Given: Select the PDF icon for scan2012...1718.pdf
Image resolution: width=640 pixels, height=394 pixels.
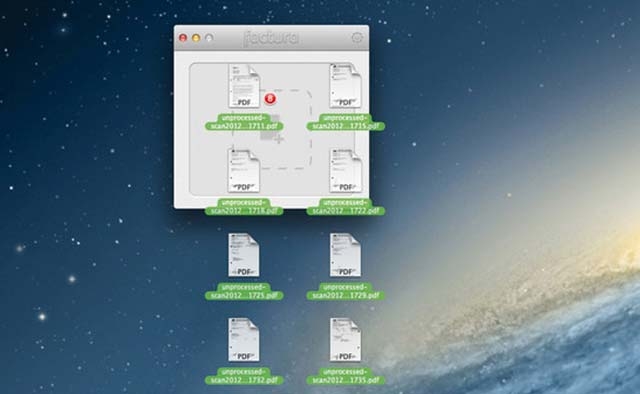Looking at the screenshot, I should pyautogui.click(x=244, y=171).
